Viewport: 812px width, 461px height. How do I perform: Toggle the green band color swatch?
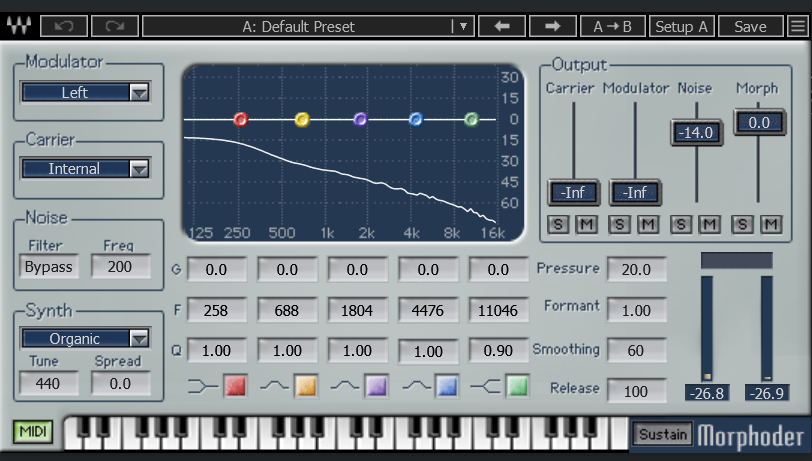click(x=517, y=386)
